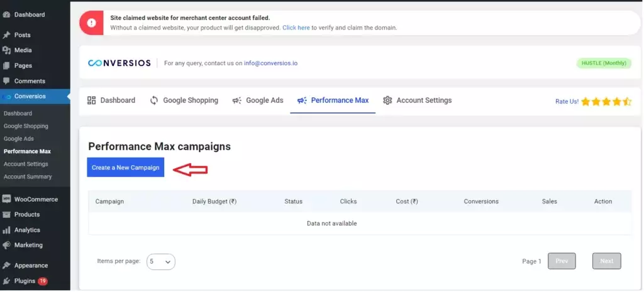Switch to the Google Shopping tab
The image size is (644, 292).
[184, 100]
